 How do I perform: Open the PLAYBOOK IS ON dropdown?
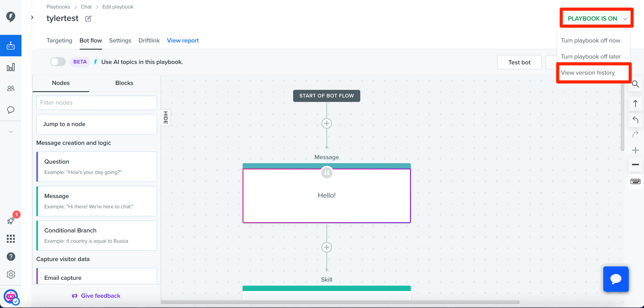click(596, 19)
